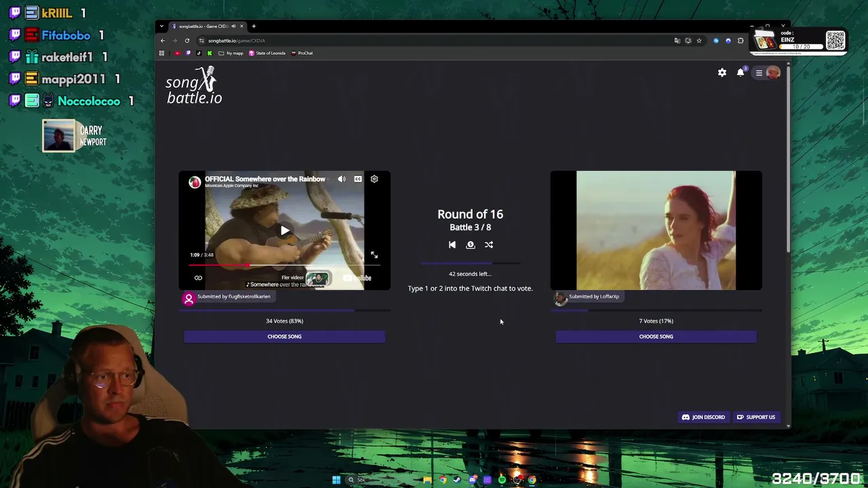Choose the song submitted by flugfisketrollkarlen

pos(284,336)
